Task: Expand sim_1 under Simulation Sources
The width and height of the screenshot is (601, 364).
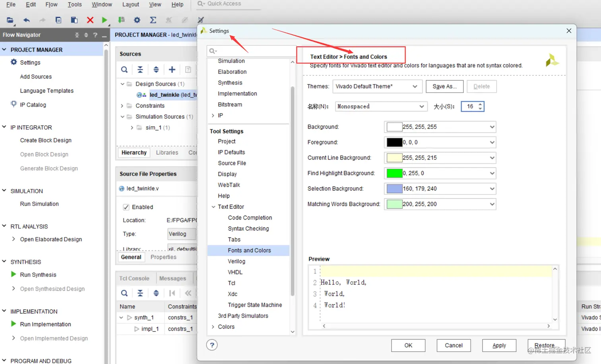Action: click(x=132, y=128)
